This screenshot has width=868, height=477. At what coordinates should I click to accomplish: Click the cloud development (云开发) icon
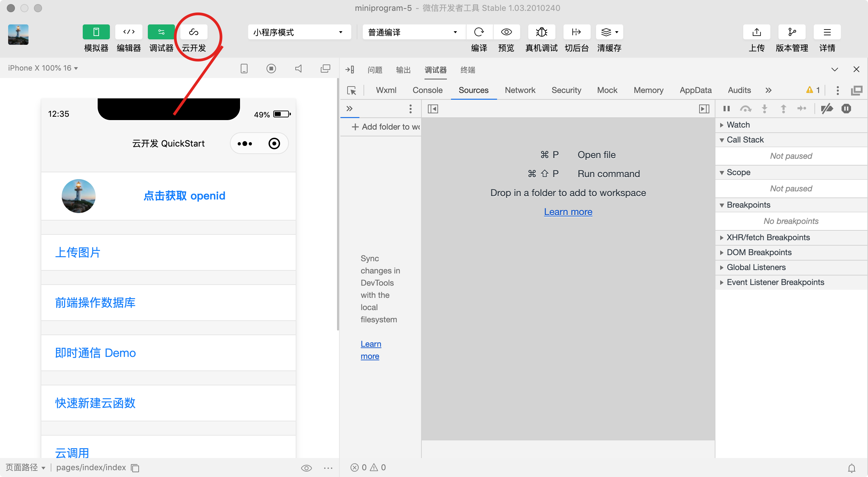point(194,32)
